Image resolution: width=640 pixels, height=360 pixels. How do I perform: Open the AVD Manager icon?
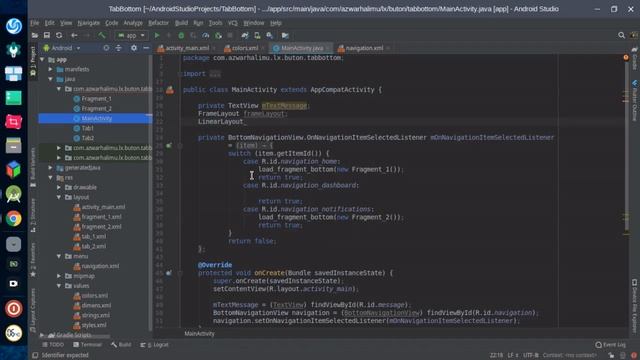tap(257, 36)
